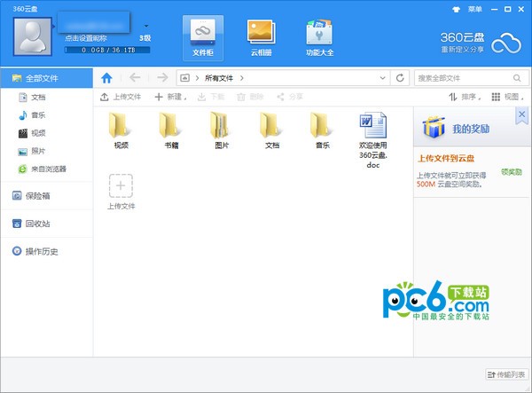The image size is (532, 393).
Task: Expand the account dropdown arrow beside username
Action: tap(146, 26)
